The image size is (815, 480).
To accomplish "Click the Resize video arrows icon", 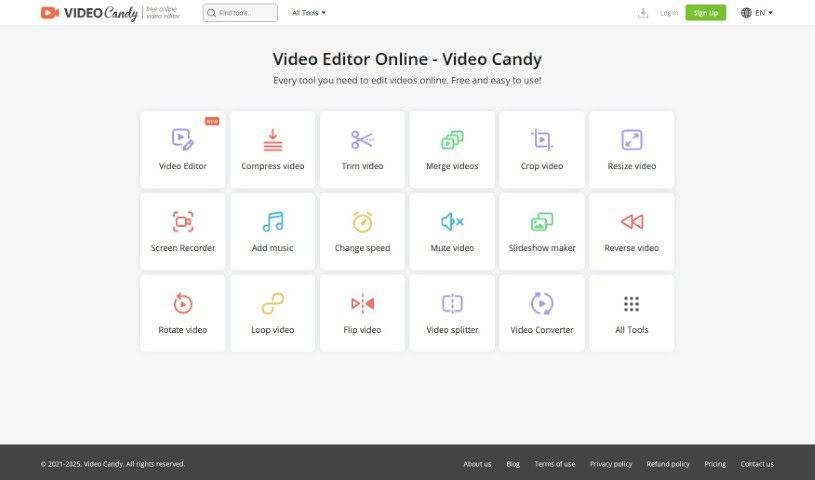I will (632, 140).
